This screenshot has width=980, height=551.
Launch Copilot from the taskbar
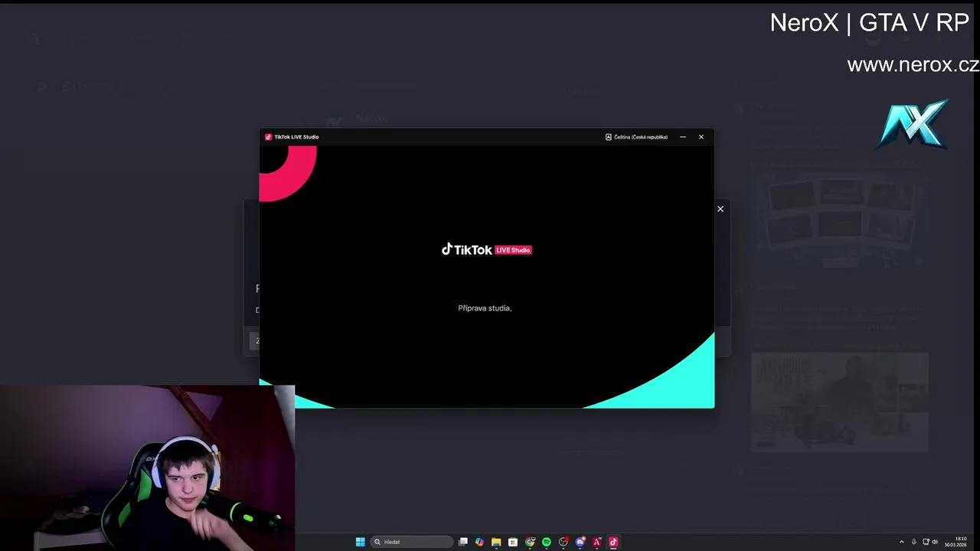click(x=479, y=542)
